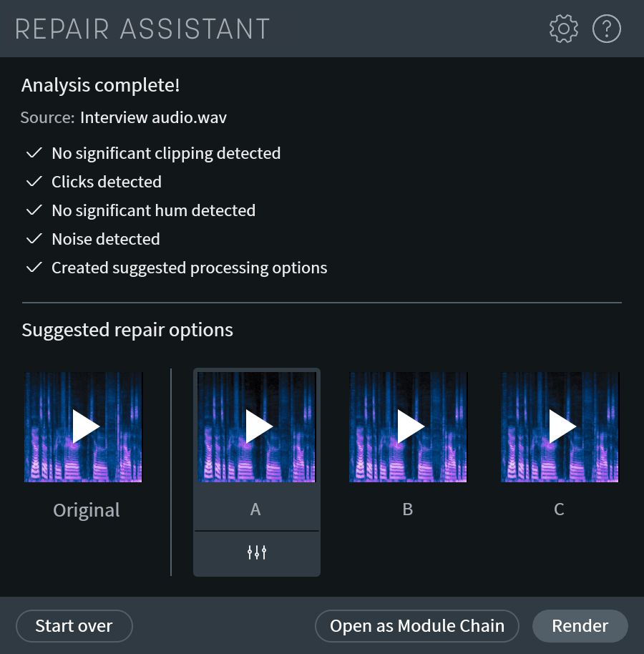Viewport: 644px width, 654px height.
Task: Click the checkmark next to Clicks detected
Action: (x=34, y=182)
